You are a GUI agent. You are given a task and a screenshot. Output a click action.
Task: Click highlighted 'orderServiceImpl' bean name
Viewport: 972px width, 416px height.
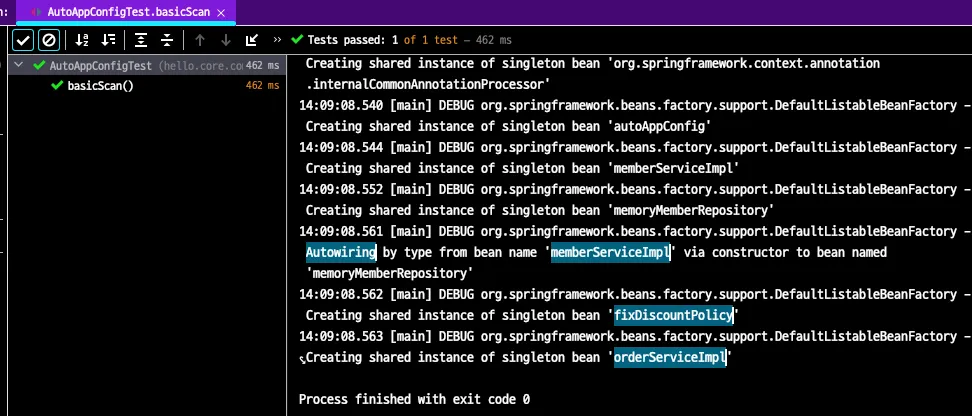point(670,357)
